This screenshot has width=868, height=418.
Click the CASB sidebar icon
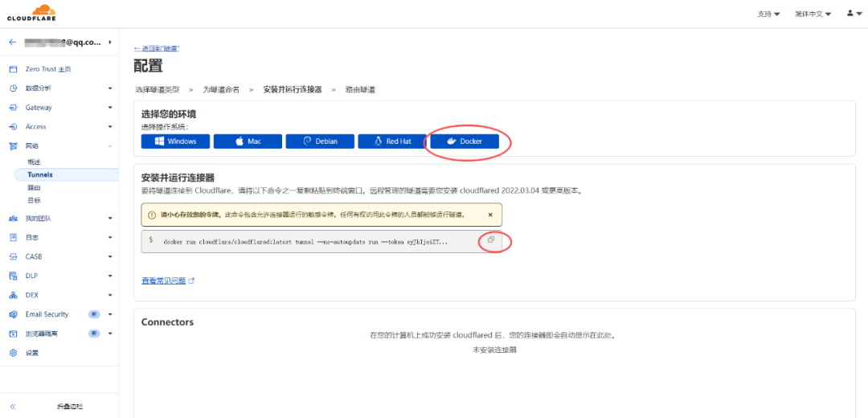coord(14,257)
